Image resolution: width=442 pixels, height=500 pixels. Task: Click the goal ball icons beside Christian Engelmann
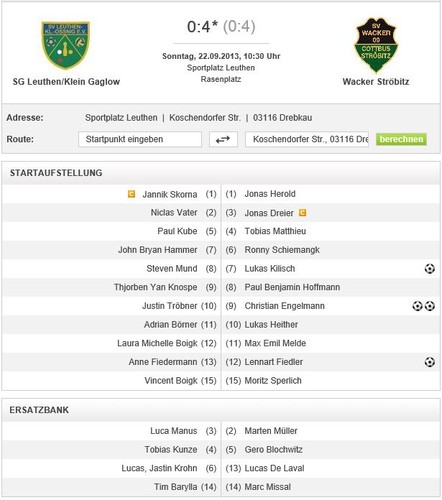[x=424, y=306]
